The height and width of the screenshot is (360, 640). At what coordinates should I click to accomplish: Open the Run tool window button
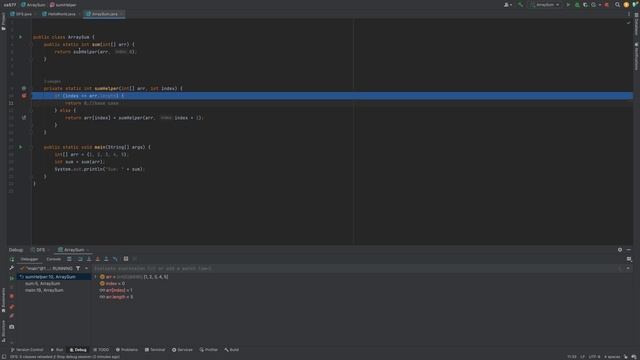click(x=57, y=350)
